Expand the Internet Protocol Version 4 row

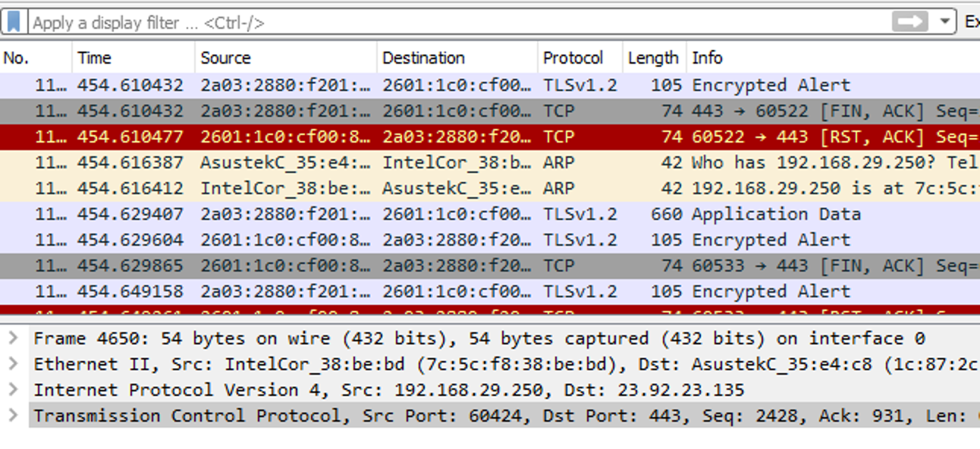(13, 389)
